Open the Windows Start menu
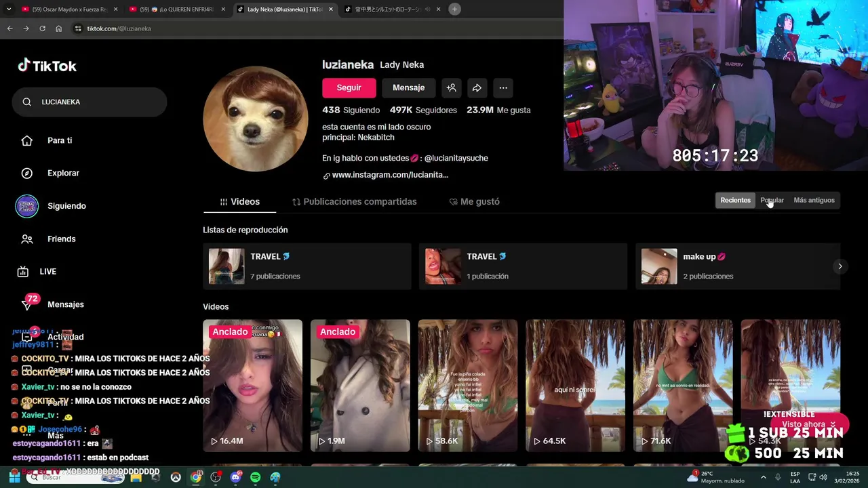The image size is (868, 488). click(x=14, y=477)
